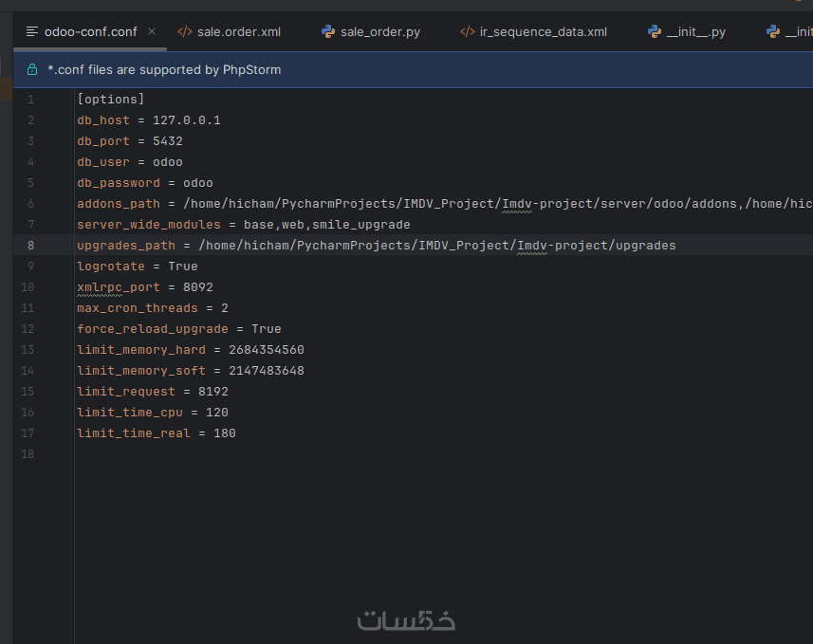813x644 pixels.
Task: Click line number 1 in the gutter
Action: tap(30, 100)
